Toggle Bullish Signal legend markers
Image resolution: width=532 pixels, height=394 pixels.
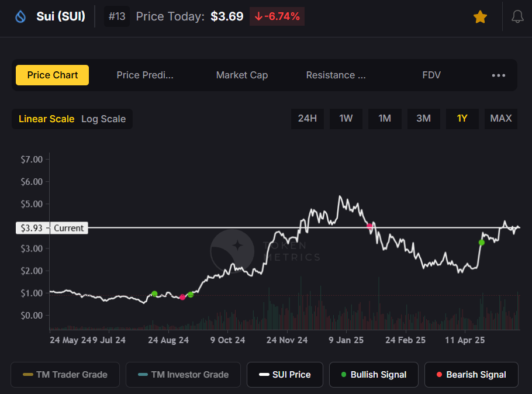(374, 375)
